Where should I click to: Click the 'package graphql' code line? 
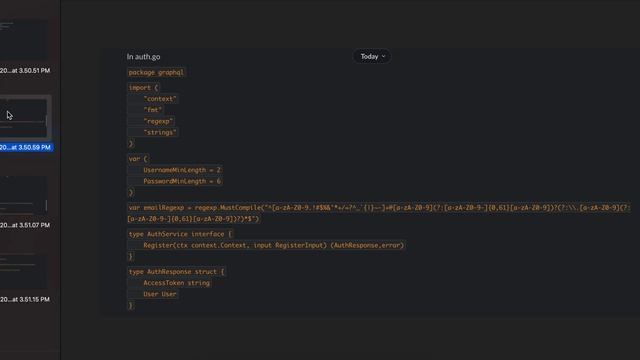(156, 73)
